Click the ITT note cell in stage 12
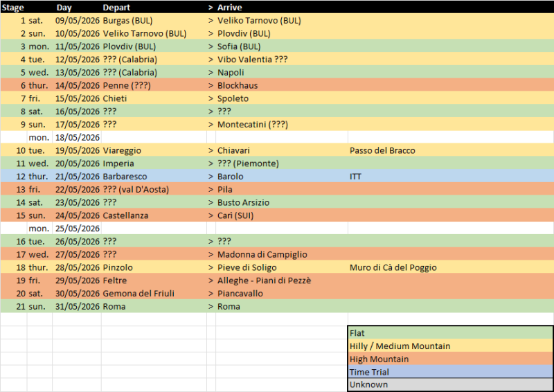554x392 pixels. click(356, 177)
